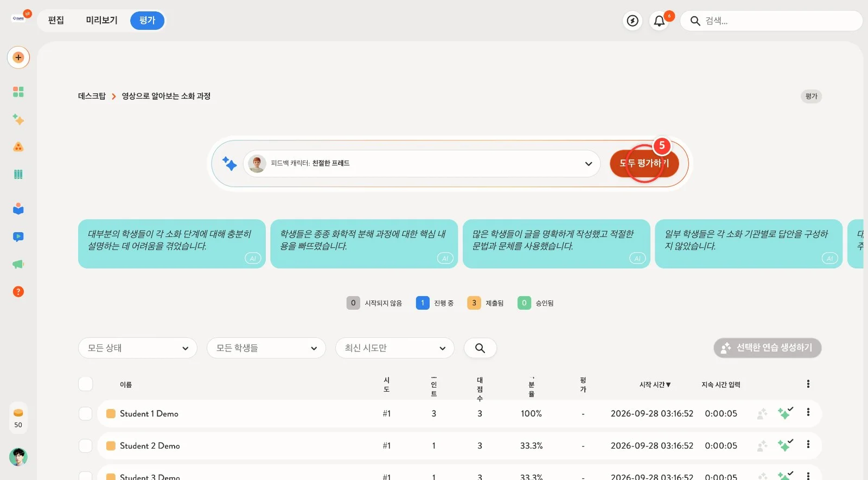Open the video play icon in sidebar
The height and width of the screenshot is (480, 868).
(x=18, y=236)
